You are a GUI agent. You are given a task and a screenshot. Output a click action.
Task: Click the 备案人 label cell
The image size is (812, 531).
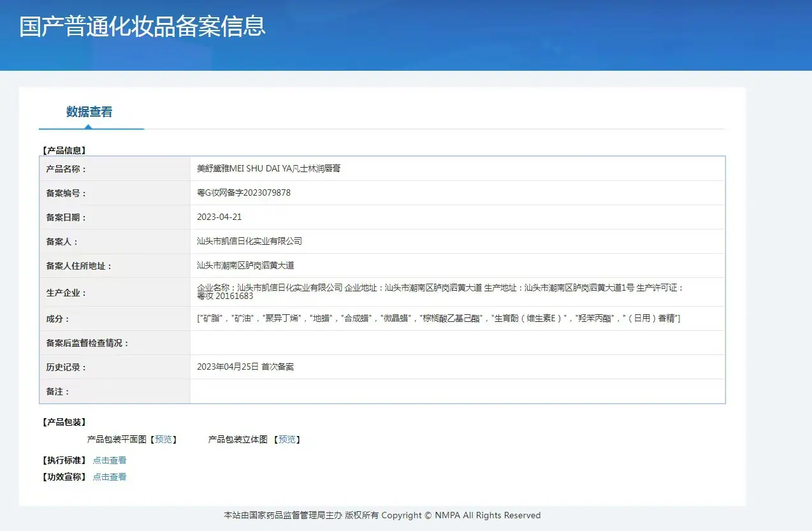(115, 242)
